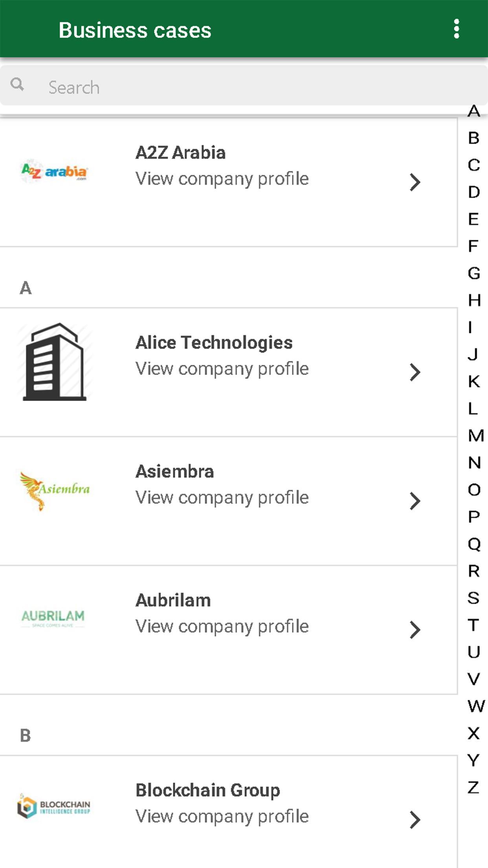Image resolution: width=488 pixels, height=868 pixels.
Task: Click the chevron next to Asiembra
Action: tap(415, 501)
